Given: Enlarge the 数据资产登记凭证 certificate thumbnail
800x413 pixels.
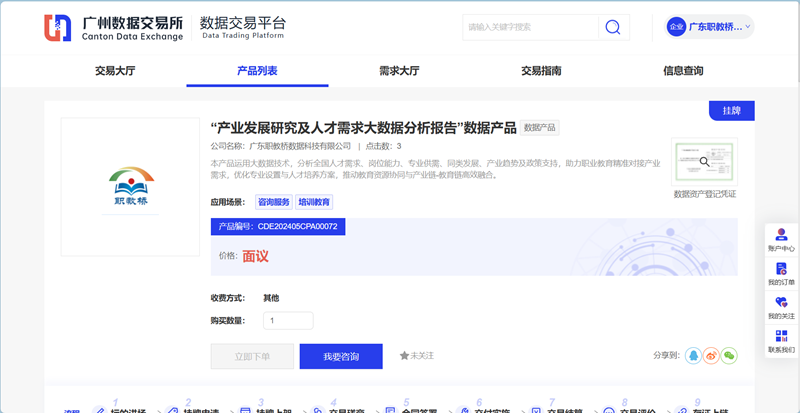Looking at the screenshot, I should click(x=704, y=162).
